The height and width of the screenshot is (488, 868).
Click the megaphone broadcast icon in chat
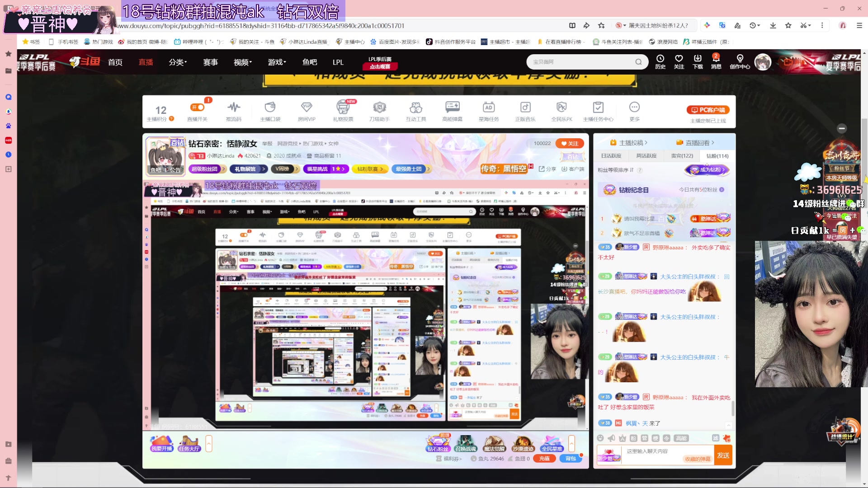click(x=611, y=438)
